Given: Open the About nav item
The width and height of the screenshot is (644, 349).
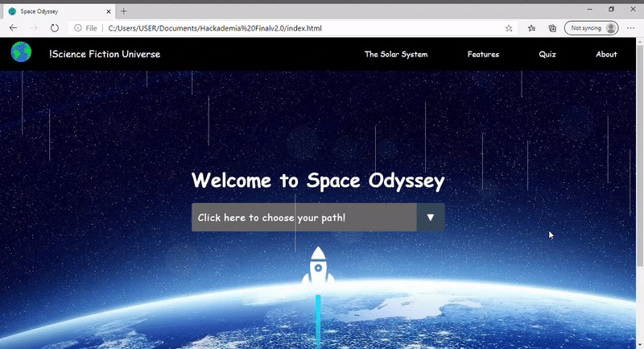Looking at the screenshot, I should [x=606, y=54].
